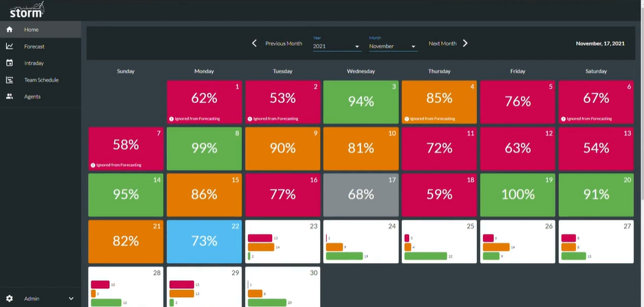
Task: Click the Sunday column header
Action: tap(126, 71)
